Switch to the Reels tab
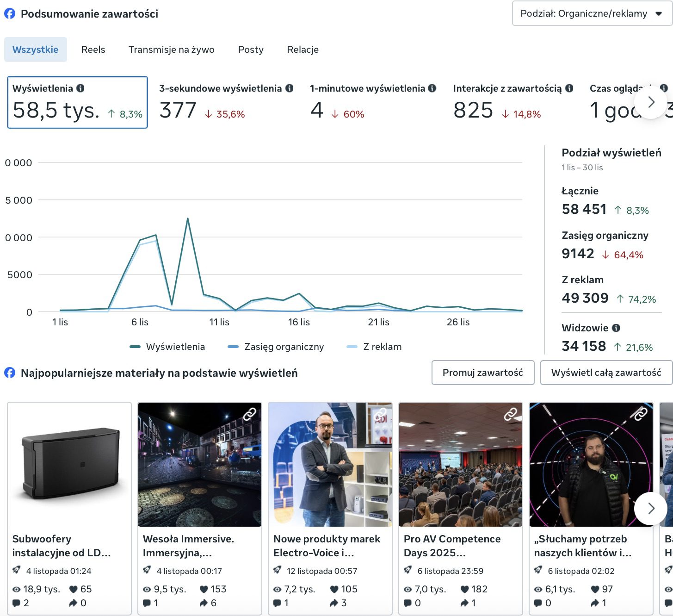The image size is (673, 616). coord(93,50)
